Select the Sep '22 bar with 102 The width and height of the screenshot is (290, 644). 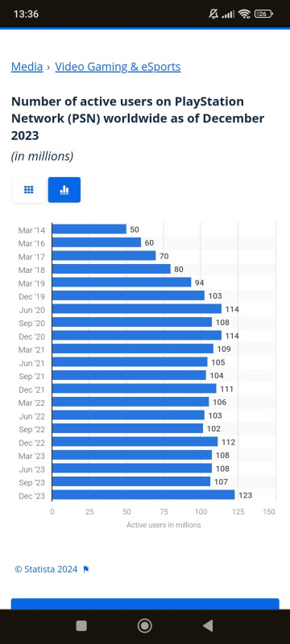pyautogui.click(x=128, y=428)
